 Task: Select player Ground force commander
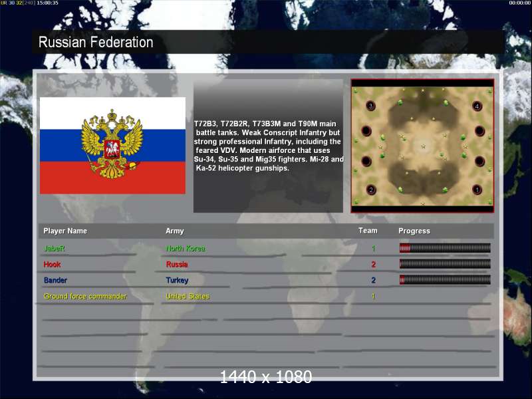85,296
